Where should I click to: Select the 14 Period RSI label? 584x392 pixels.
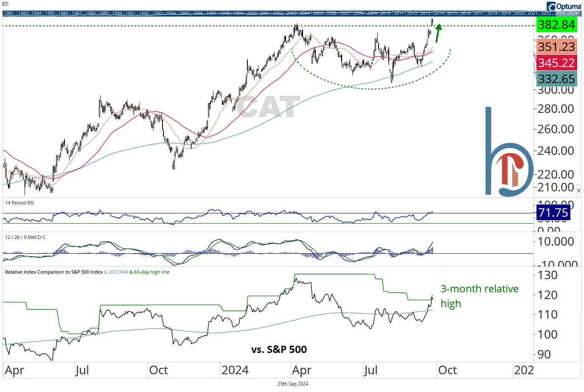coord(20,203)
